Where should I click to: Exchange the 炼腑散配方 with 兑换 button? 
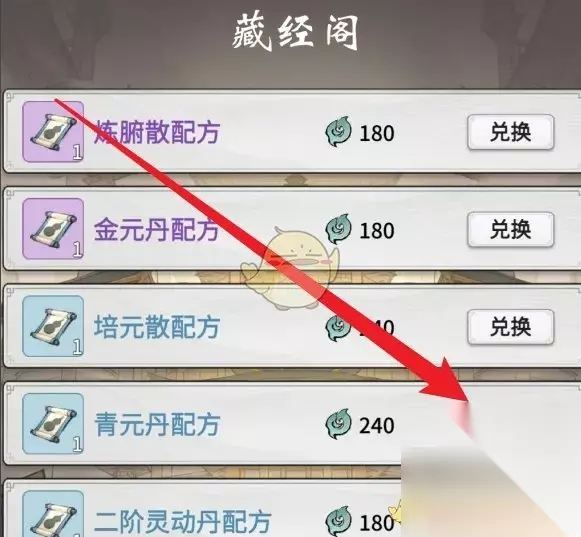[511, 132]
